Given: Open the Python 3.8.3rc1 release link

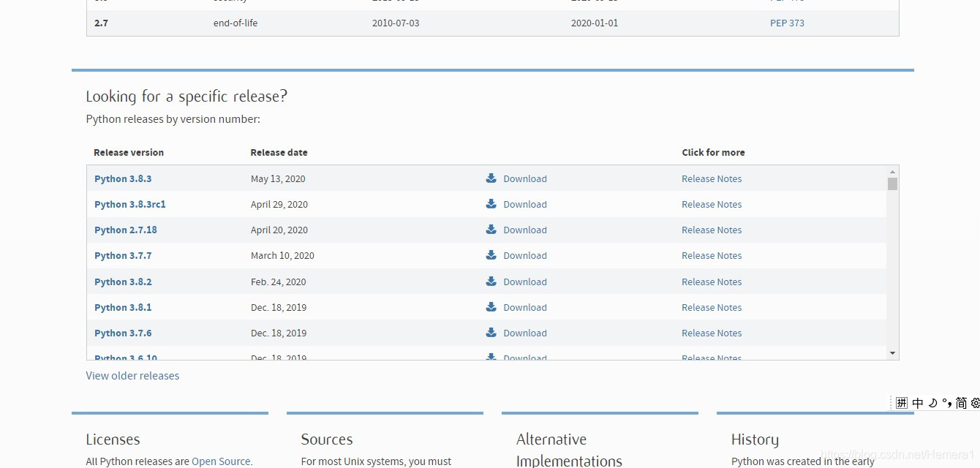Looking at the screenshot, I should point(130,204).
